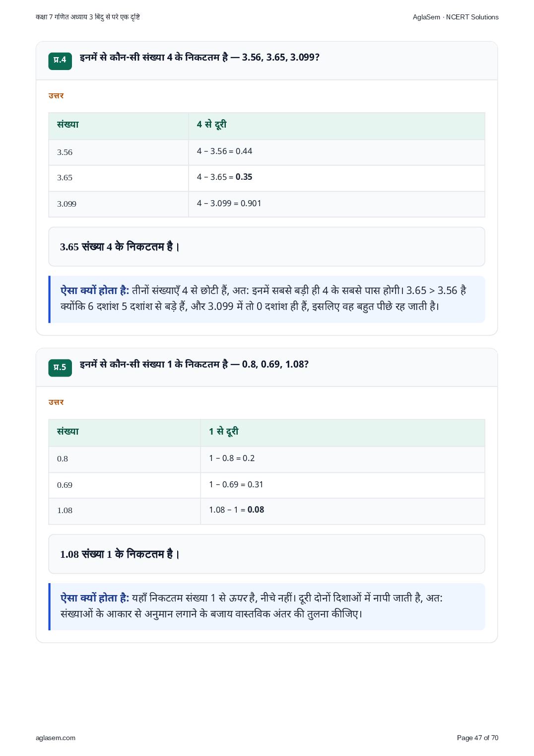Select the 0.69 table cell
Viewport: 534px width, 756px height.
[x=125, y=485]
